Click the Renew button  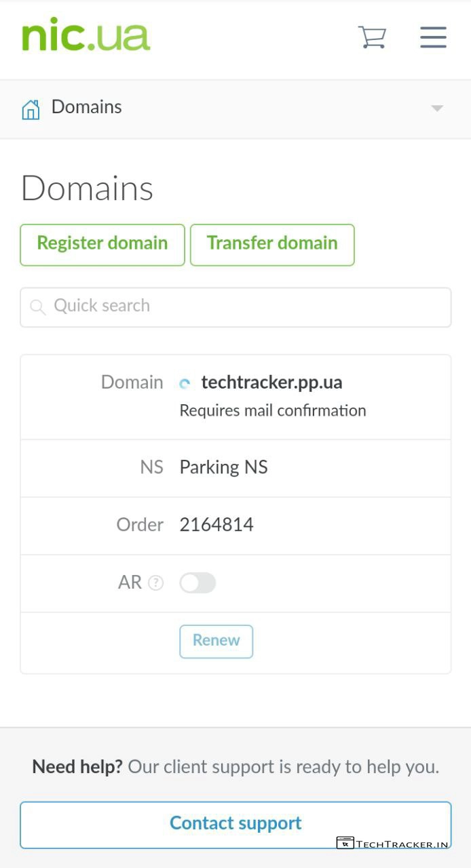(216, 641)
